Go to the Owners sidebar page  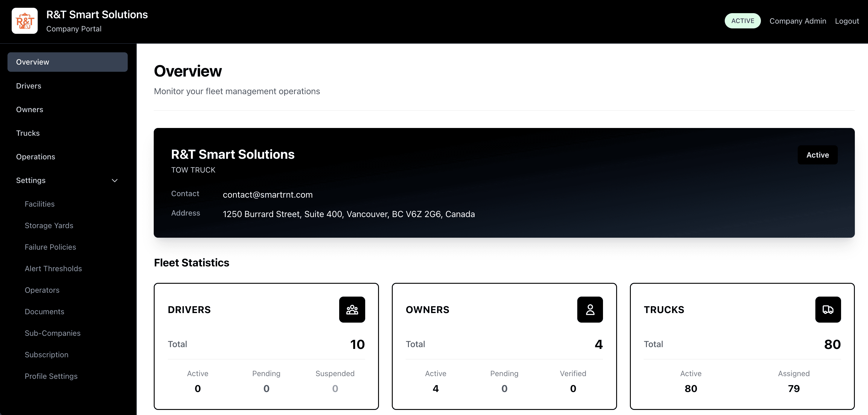pos(30,109)
